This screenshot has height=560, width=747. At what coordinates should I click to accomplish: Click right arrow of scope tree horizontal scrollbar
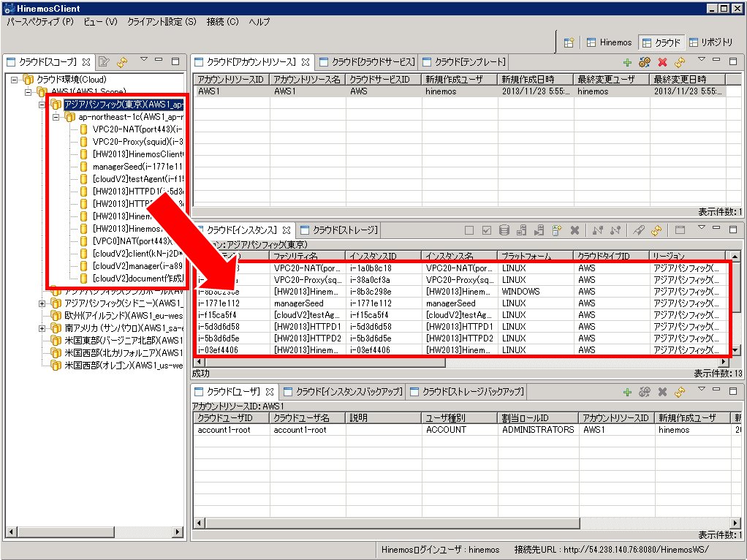(x=178, y=531)
